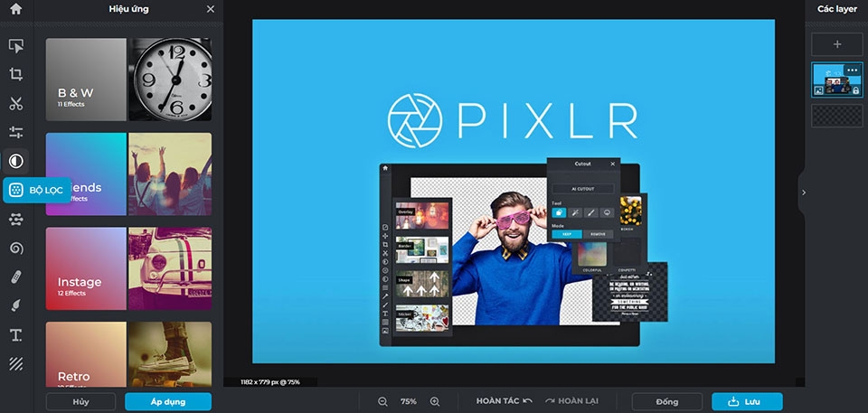This screenshot has width=868, height=413.
Task: Click the empty checkered layer slot
Action: 837,116
